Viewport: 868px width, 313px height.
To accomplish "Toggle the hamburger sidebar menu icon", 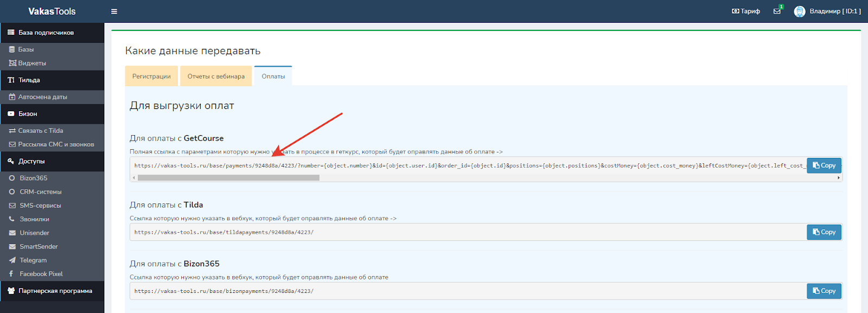I will [114, 11].
